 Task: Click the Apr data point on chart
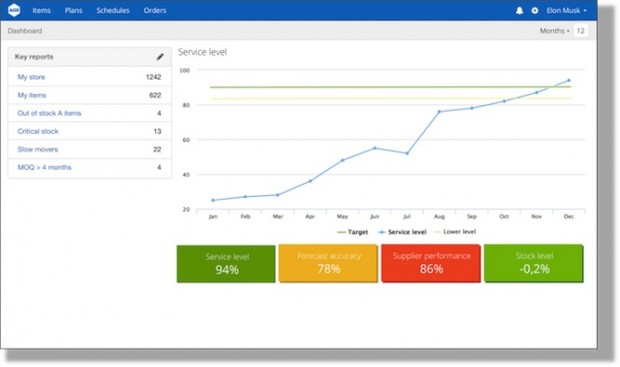click(310, 181)
